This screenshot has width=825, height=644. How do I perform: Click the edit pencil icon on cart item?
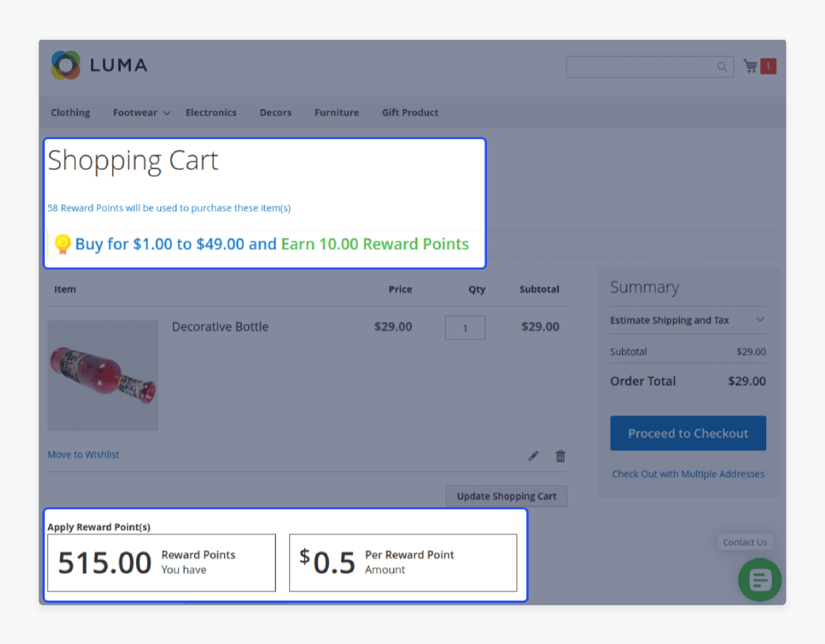533,456
